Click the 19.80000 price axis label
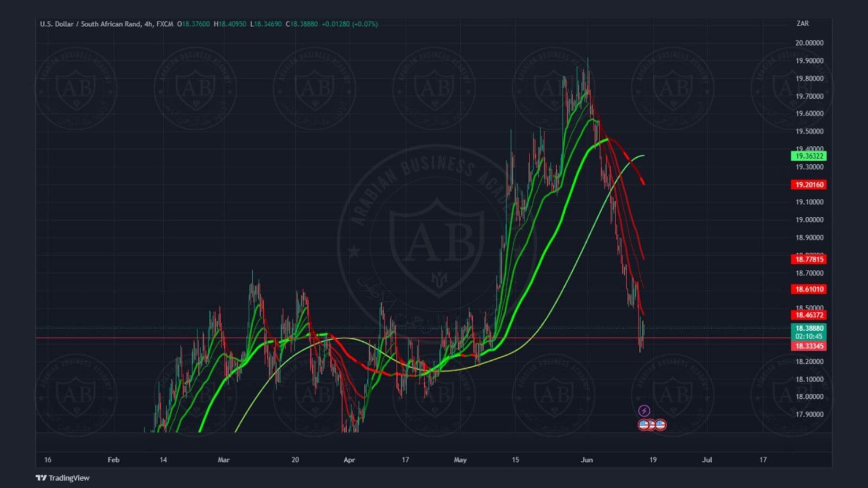The height and width of the screenshot is (488, 868). point(810,79)
